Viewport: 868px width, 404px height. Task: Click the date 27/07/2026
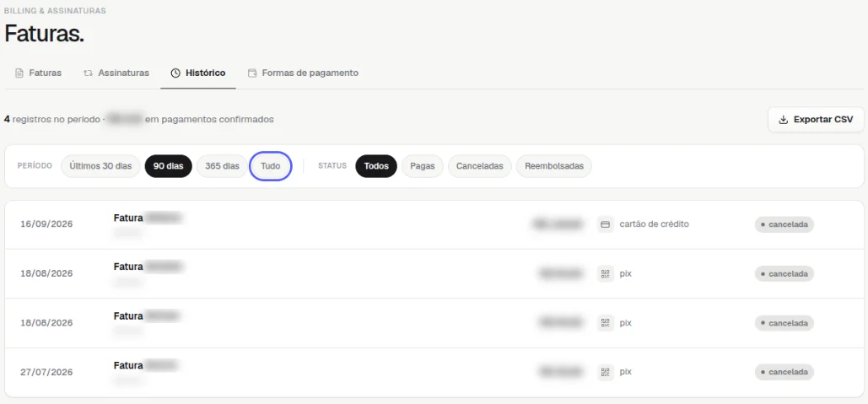[x=46, y=372]
